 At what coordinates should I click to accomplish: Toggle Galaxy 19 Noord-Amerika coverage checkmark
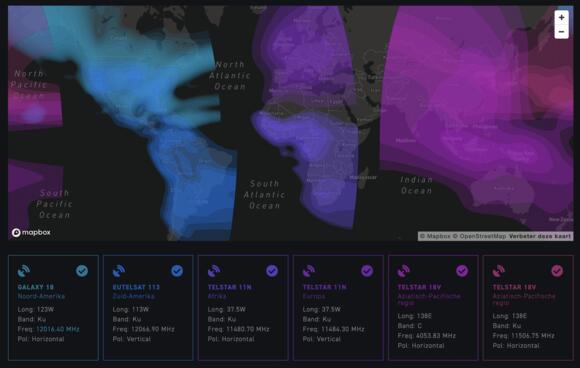point(82,271)
